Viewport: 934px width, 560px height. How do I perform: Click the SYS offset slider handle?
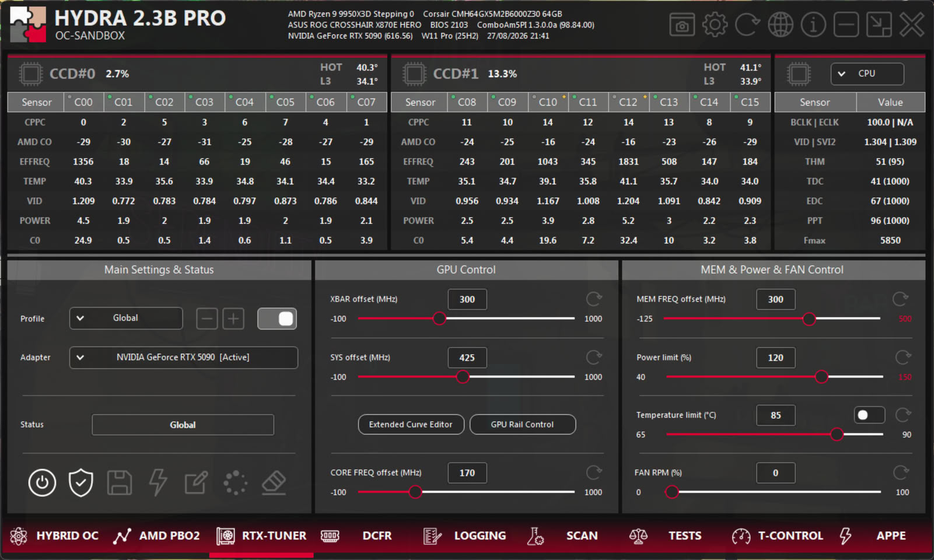pyautogui.click(x=463, y=377)
